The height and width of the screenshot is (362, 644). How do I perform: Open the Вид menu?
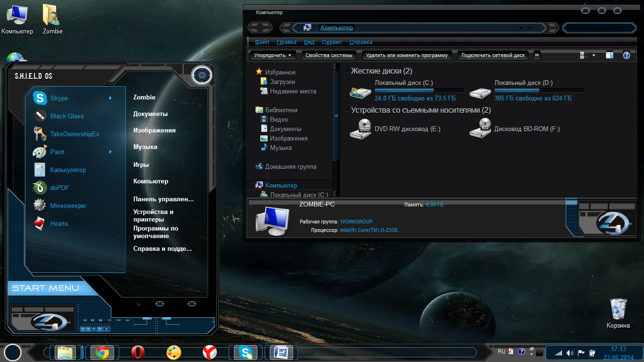click(x=309, y=42)
